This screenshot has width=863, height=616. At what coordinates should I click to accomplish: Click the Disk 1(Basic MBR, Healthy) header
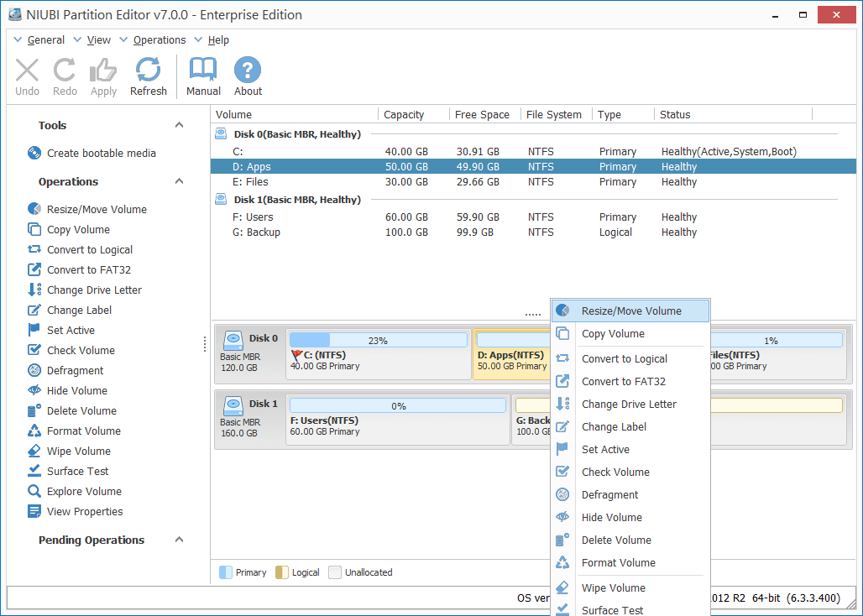tap(297, 199)
